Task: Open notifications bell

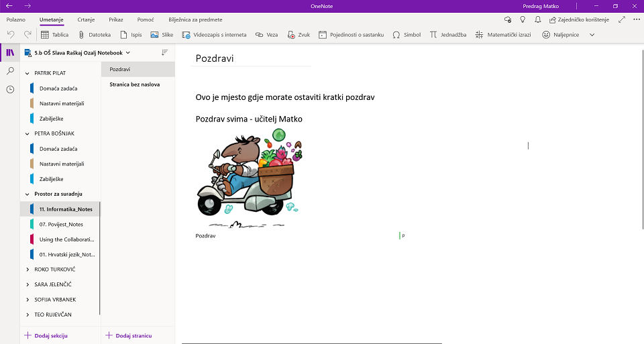Action: pyautogui.click(x=537, y=19)
